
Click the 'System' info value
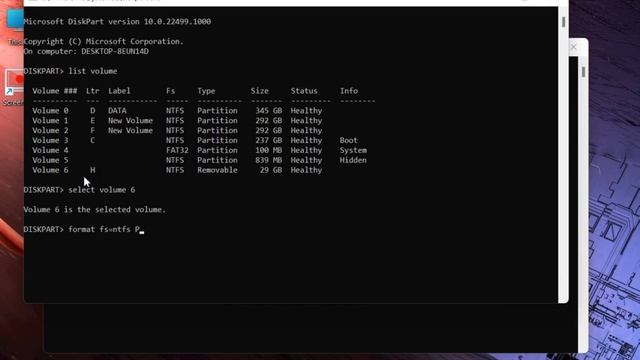(353, 150)
